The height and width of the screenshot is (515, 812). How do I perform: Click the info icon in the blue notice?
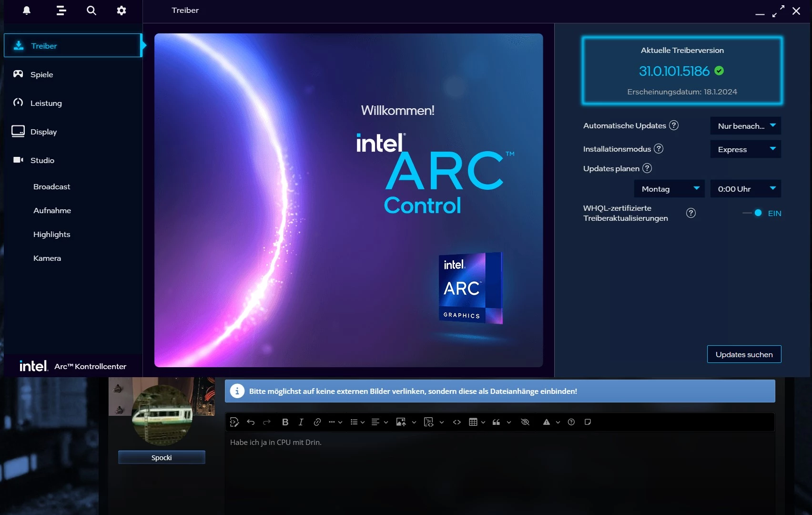click(237, 391)
